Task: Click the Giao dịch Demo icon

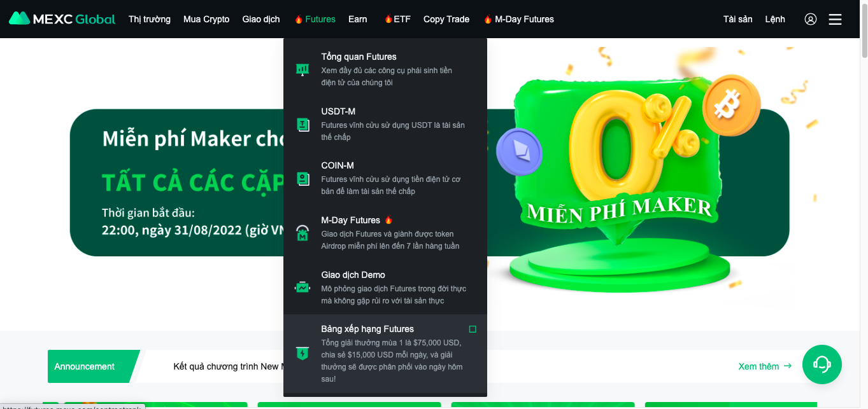Action: (302, 288)
